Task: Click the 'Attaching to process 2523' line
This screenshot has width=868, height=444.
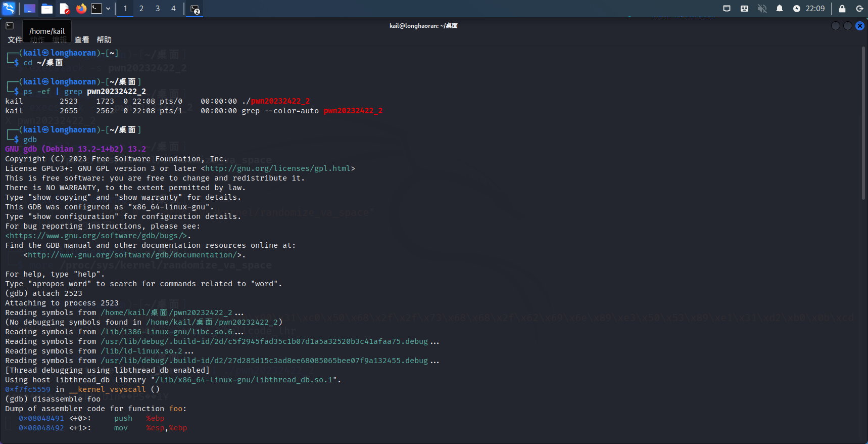Action: coord(62,303)
